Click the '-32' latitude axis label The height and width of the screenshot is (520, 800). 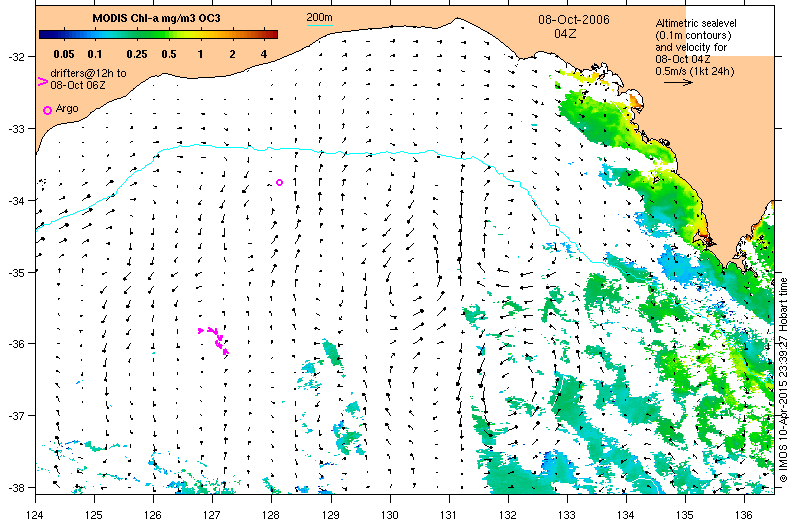point(15,57)
